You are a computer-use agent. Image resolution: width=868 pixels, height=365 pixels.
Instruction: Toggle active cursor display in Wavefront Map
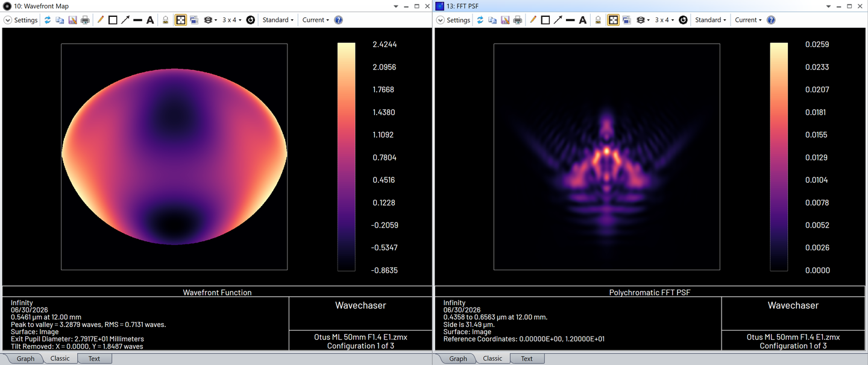coord(180,20)
